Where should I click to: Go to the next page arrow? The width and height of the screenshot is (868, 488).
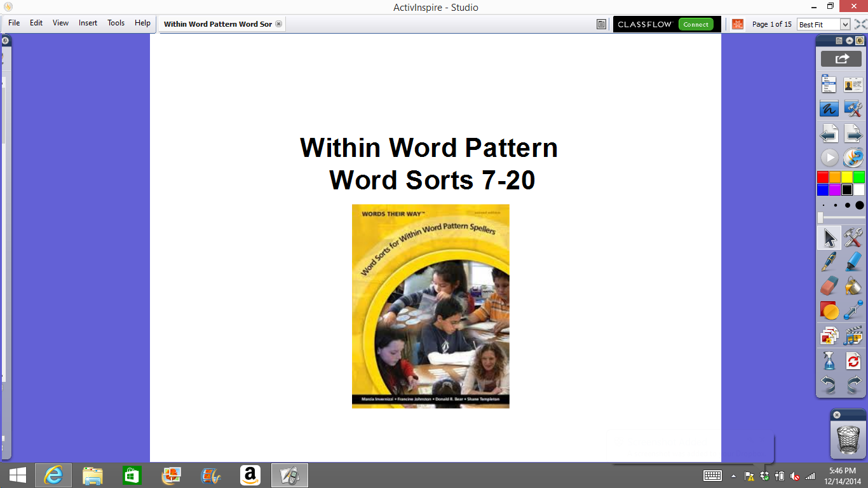(x=853, y=133)
